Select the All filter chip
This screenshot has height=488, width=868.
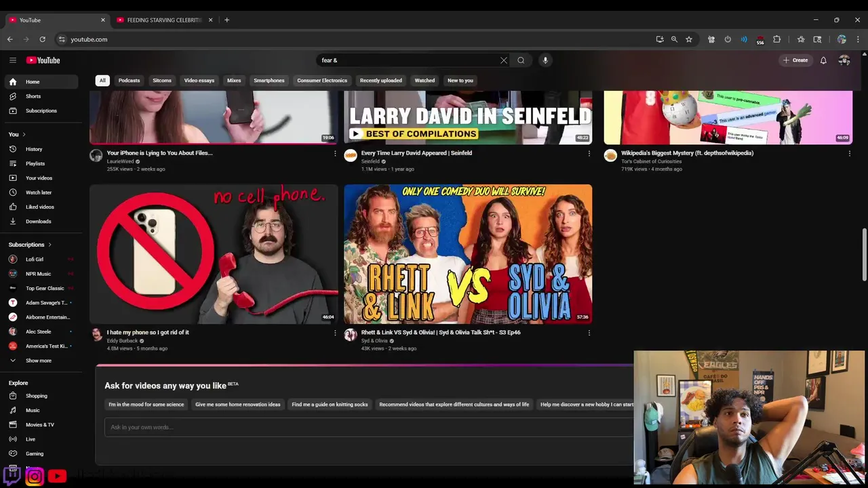102,81
